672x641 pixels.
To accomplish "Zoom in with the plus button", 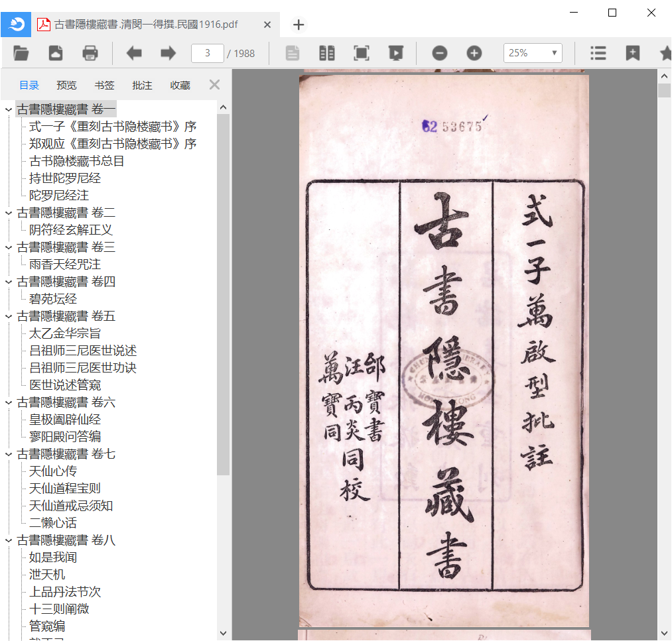I will pos(474,53).
